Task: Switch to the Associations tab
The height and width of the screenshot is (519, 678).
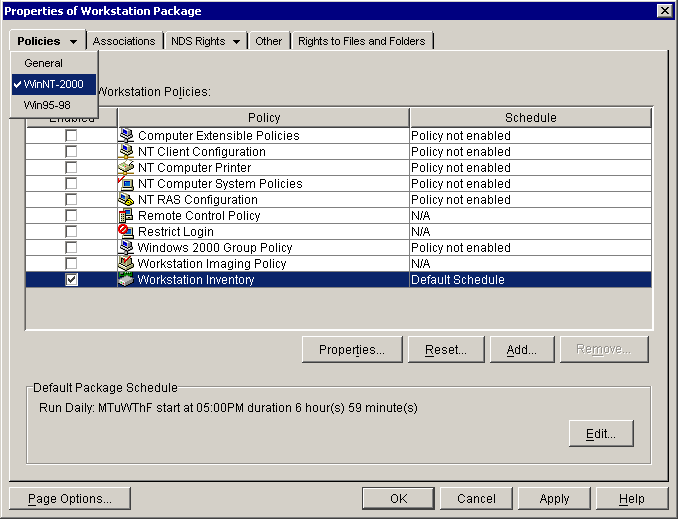Action: coord(124,41)
